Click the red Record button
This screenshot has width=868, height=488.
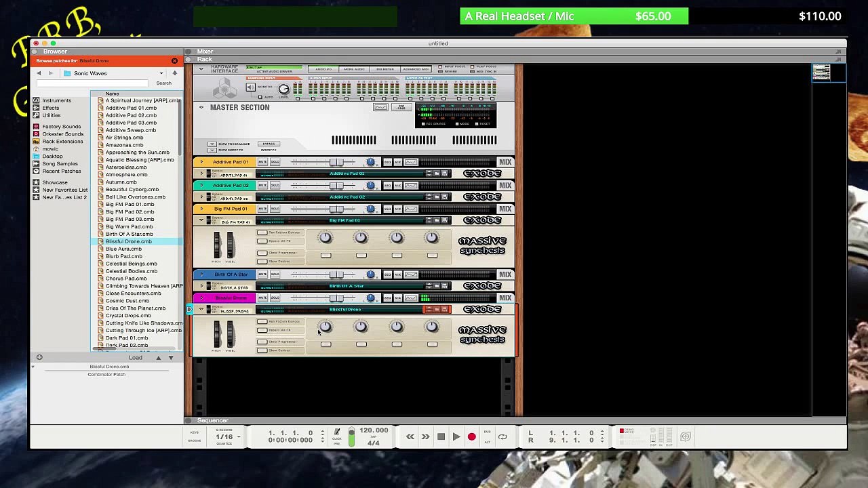coord(472,437)
